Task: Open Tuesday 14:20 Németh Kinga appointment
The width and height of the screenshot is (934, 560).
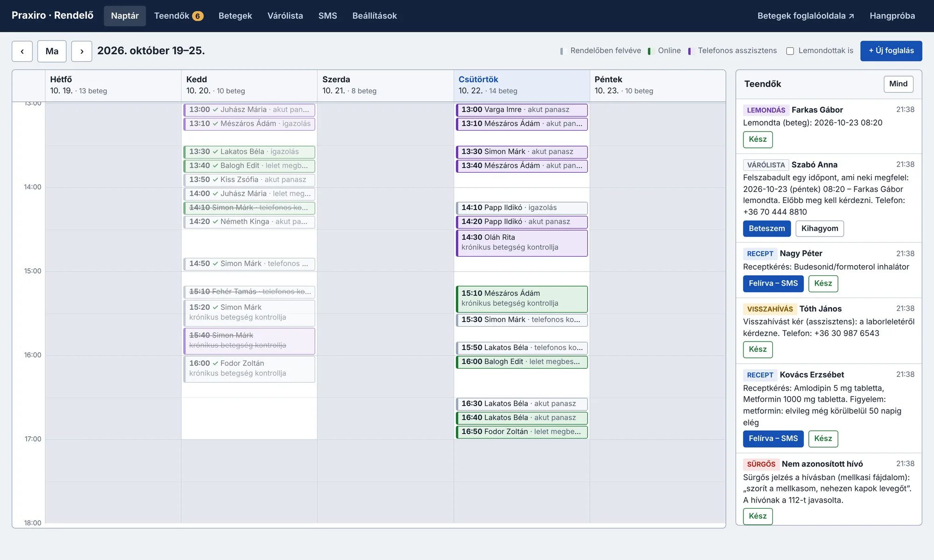Action: point(249,222)
